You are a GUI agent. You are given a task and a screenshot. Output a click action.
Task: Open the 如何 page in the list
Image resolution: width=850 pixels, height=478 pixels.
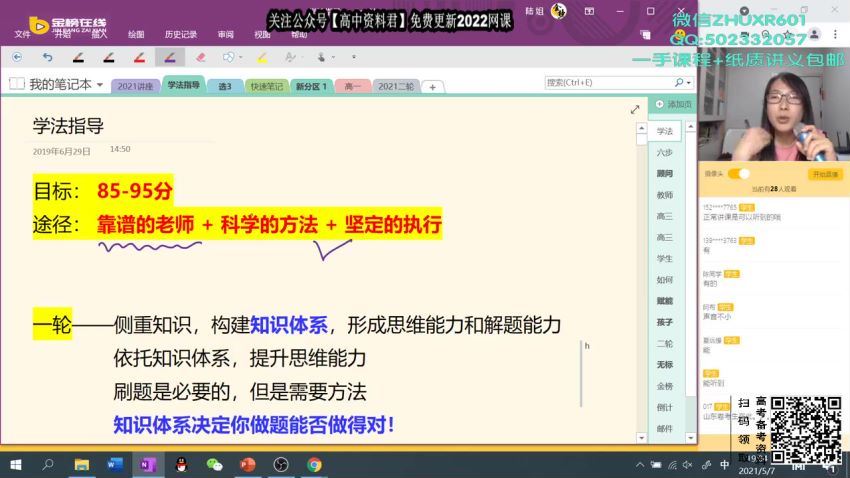665,280
